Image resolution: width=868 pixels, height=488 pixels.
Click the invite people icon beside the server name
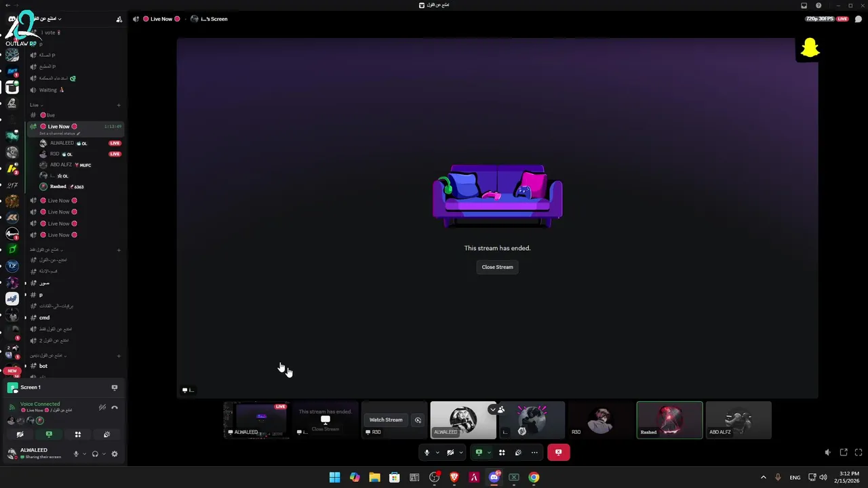(119, 19)
